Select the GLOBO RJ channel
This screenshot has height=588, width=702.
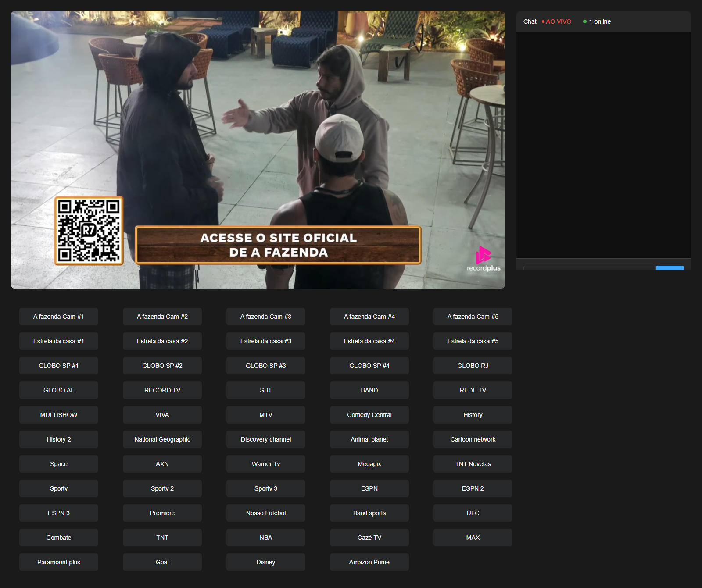click(473, 366)
